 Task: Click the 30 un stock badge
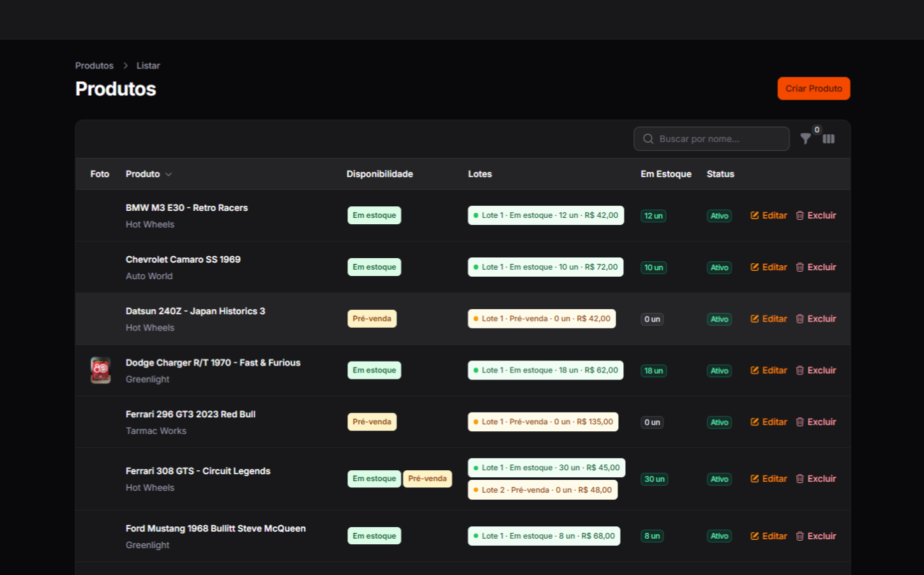655,479
